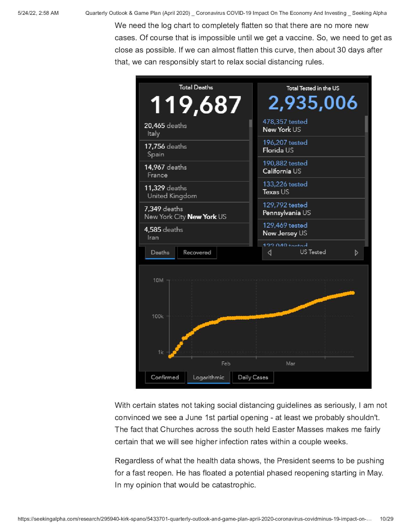Click the last data point on the chart
Screen dimensions: 411x532
(x=353, y=293)
